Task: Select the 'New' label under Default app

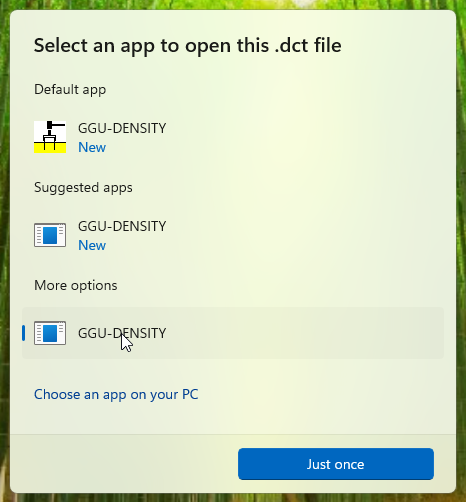Action: coord(92,147)
